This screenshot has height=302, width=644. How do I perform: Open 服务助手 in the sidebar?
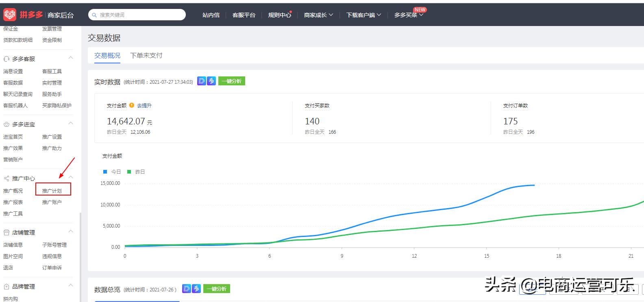coord(52,94)
